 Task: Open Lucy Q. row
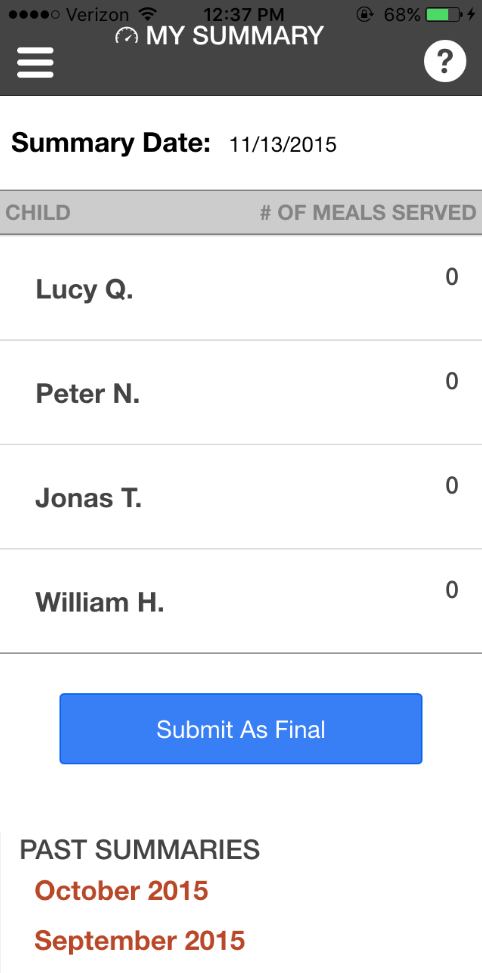tap(241, 288)
